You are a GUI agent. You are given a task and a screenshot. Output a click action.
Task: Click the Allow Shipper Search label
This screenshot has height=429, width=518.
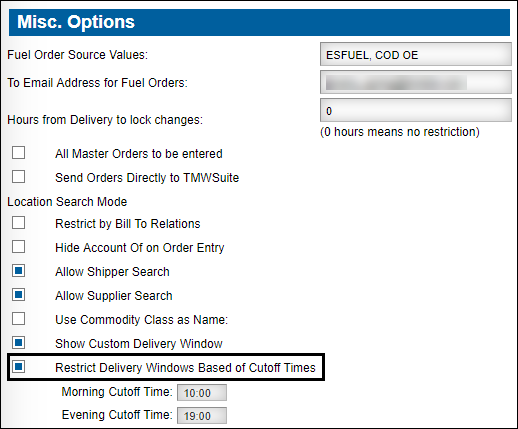pos(112,272)
